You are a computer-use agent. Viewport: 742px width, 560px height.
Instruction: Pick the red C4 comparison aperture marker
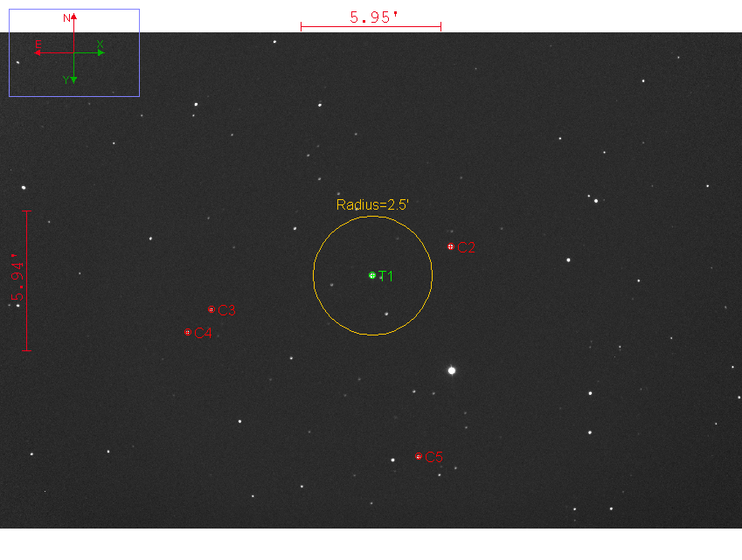(188, 332)
